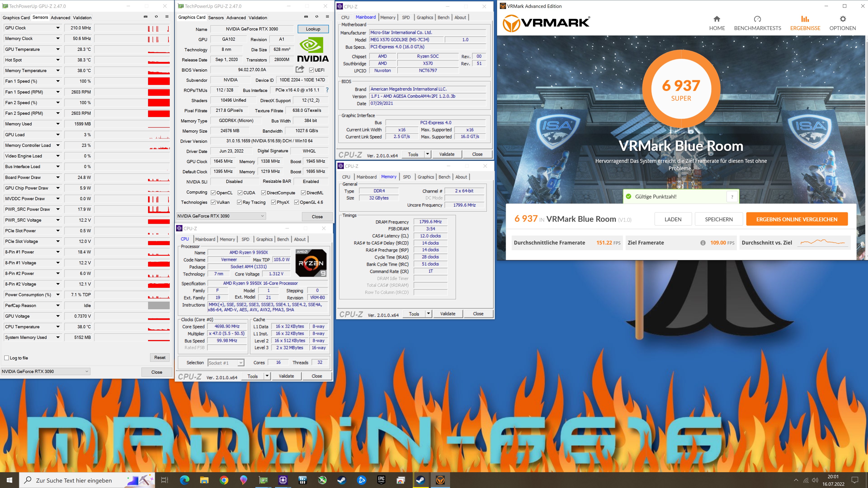Screen dimensions: 868x488
Task: Expand Memory Used sensor dropdown
Action: pos(58,124)
